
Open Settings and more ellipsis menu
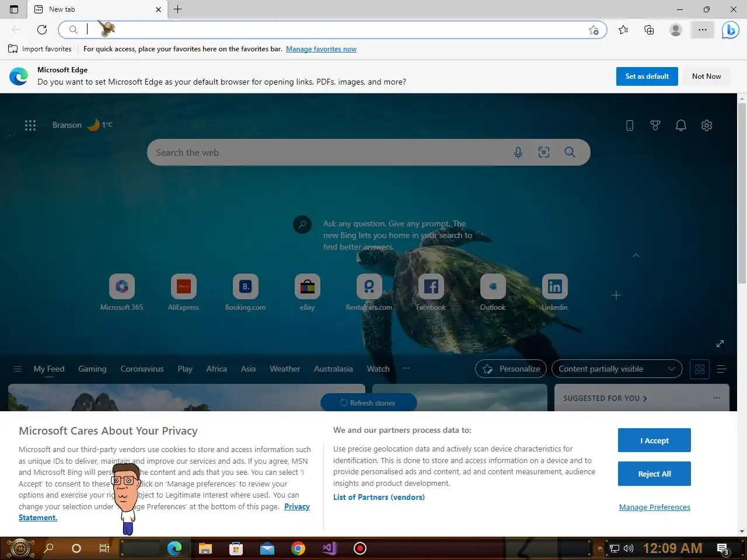click(703, 30)
